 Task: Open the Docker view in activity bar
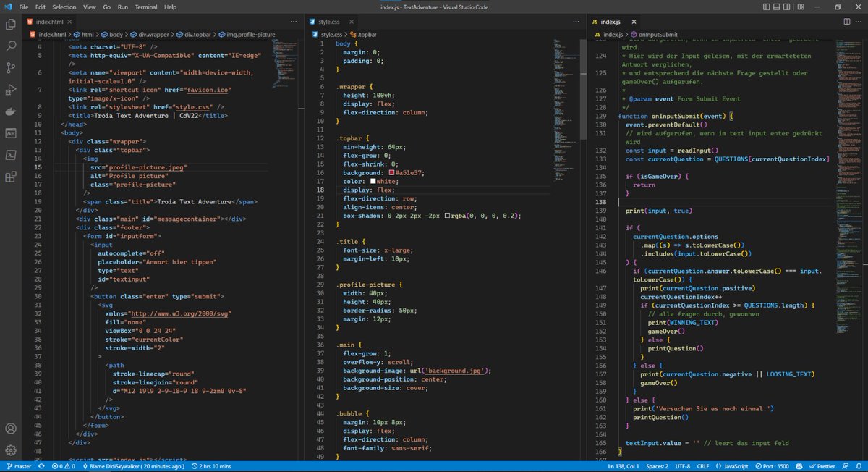point(11,111)
